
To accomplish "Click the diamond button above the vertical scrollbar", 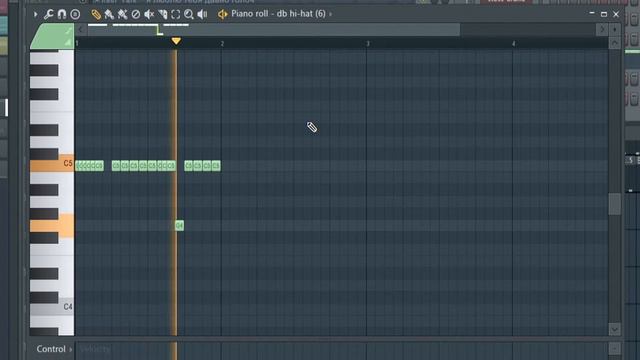I will 615,29.
